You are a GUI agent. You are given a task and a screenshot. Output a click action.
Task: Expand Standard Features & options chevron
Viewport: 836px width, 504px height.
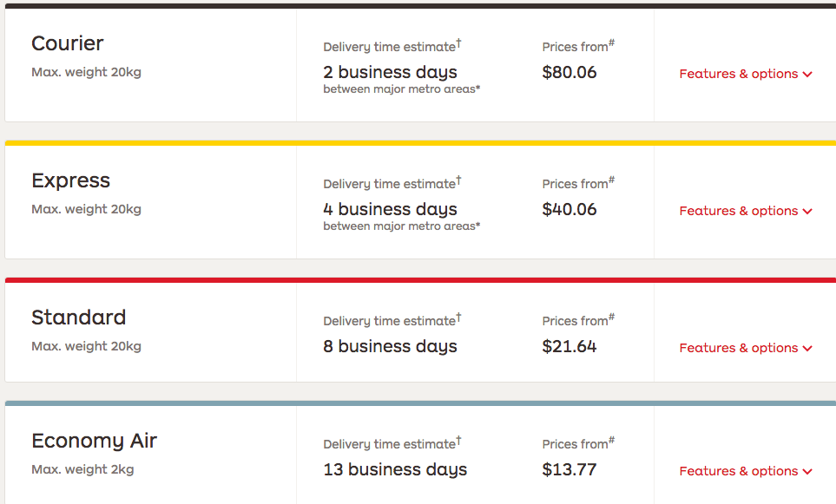tap(807, 349)
